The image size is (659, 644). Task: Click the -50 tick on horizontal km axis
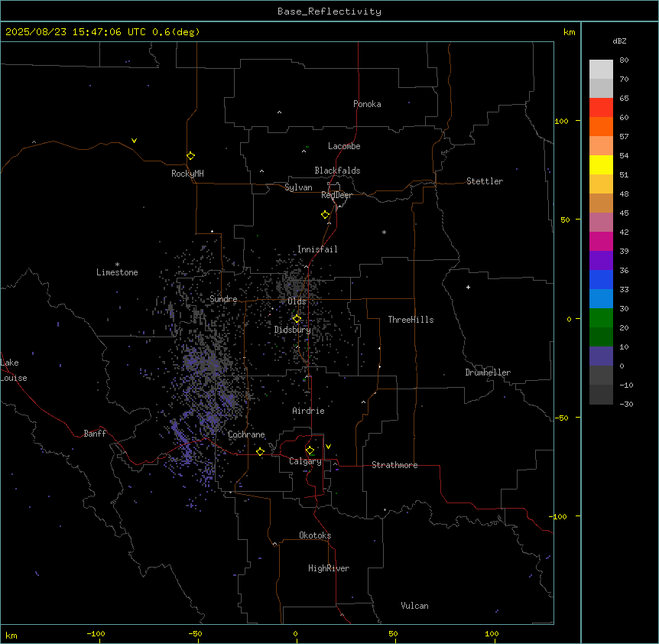click(195, 633)
